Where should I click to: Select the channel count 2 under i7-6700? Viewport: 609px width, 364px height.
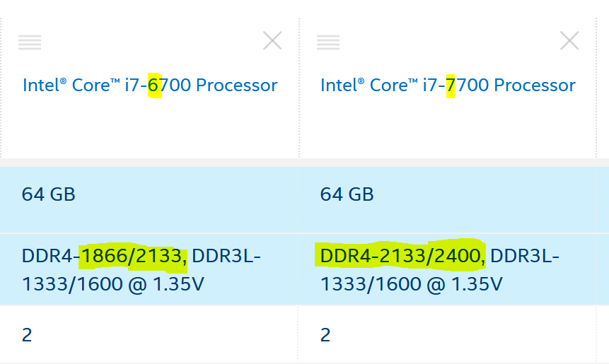(27, 334)
